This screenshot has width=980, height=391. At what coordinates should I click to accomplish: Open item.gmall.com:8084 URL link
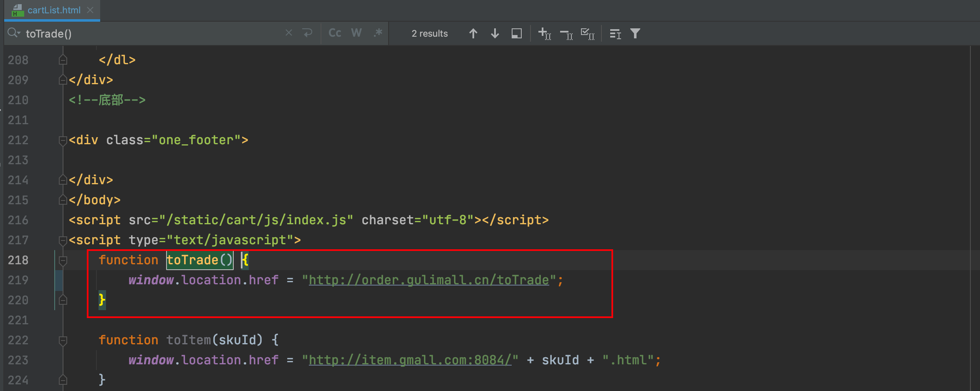tap(410, 360)
